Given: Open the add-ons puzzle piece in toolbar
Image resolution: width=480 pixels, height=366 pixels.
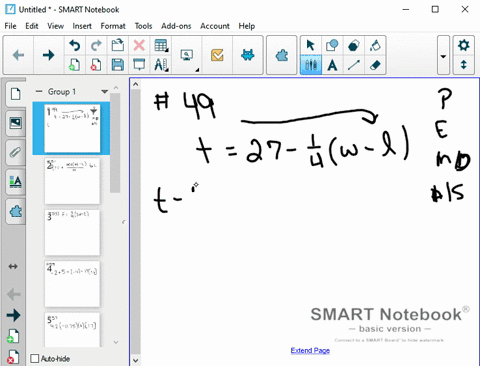Looking at the screenshot, I should click(282, 55).
